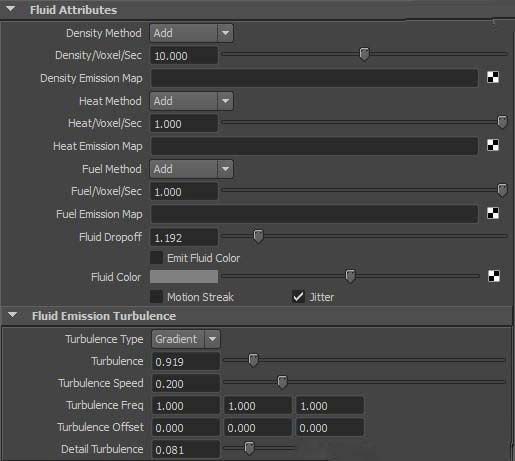
Task: Click the Turbulence Speed slider handle
Action: click(282, 382)
